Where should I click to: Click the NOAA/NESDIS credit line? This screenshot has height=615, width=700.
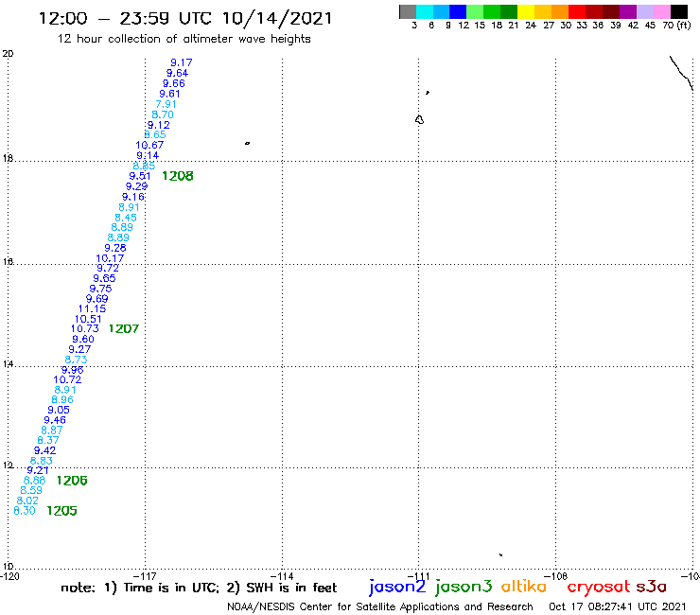[380, 607]
